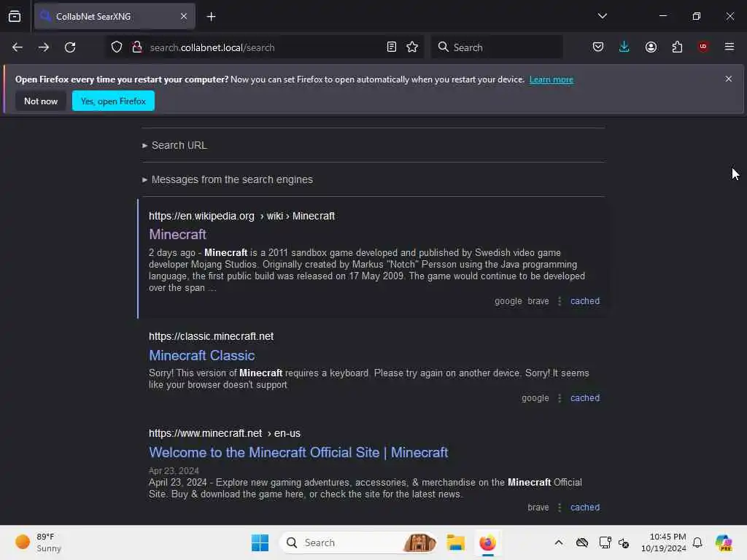List all tabs with the chevron
747x560 pixels.
(x=602, y=16)
